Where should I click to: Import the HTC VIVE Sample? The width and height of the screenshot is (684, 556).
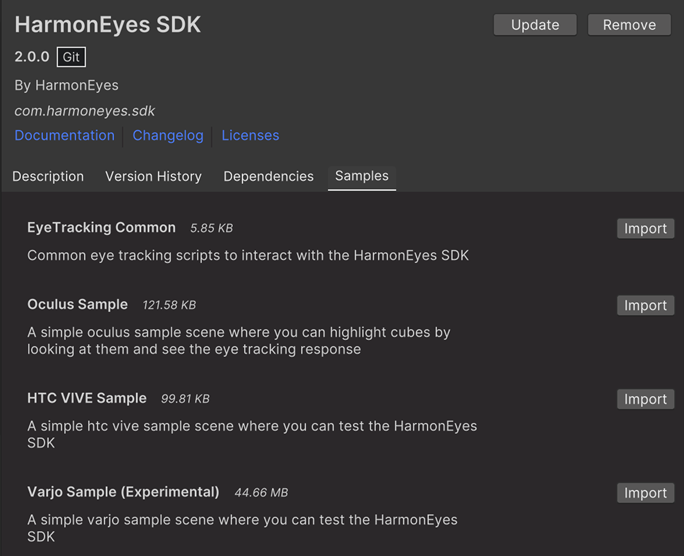point(645,400)
